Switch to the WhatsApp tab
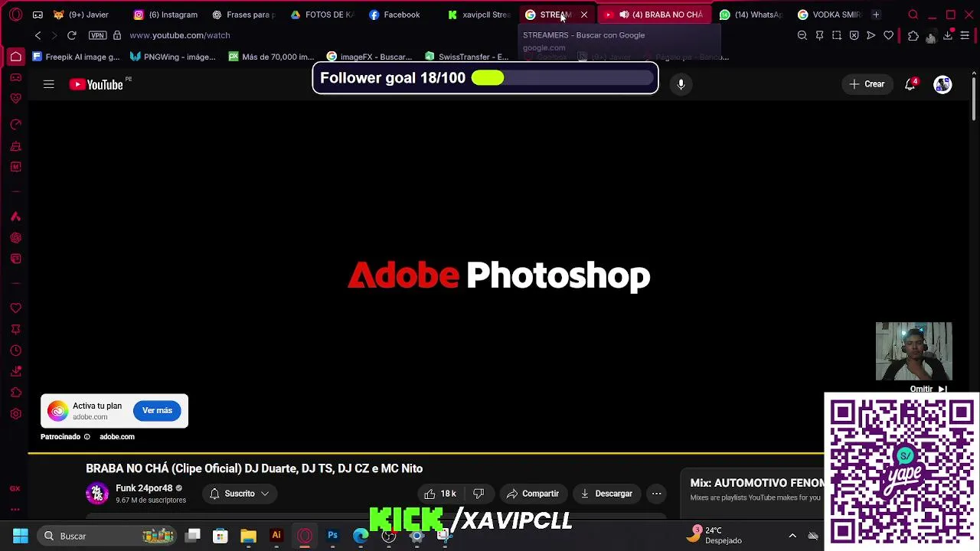This screenshot has width=980, height=551. (750, 15)
